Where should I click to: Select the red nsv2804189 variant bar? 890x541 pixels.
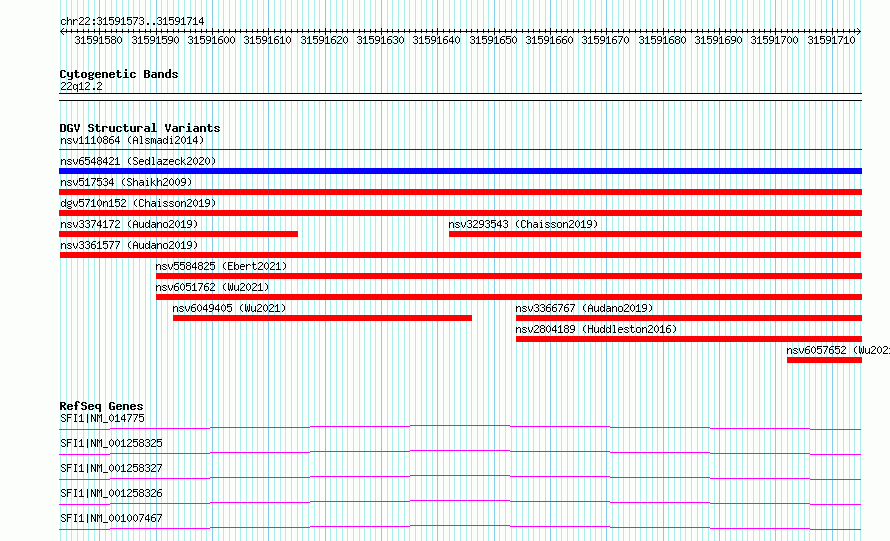point(689,339)
